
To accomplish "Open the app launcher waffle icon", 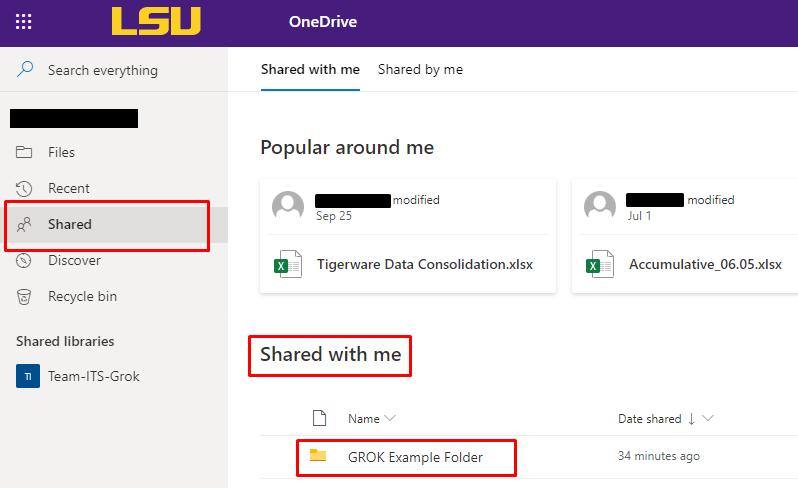I will coord(23,22).
